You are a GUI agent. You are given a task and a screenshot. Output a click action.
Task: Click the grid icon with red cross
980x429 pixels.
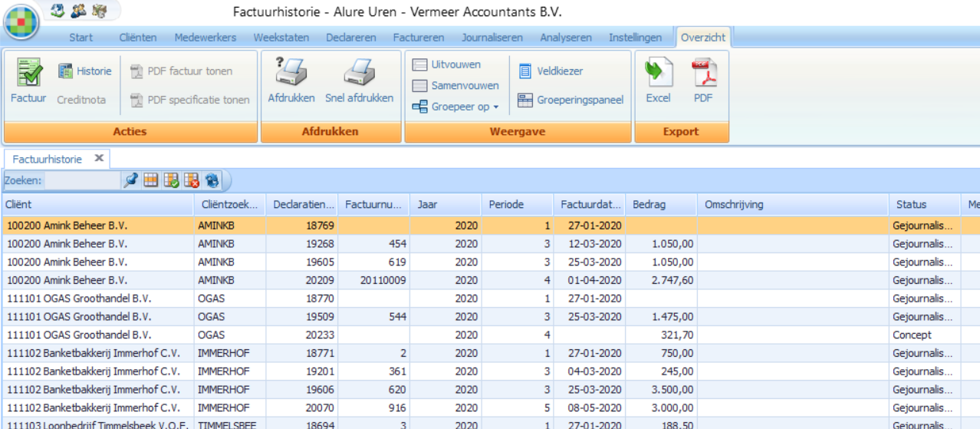(x=192, y=180)
